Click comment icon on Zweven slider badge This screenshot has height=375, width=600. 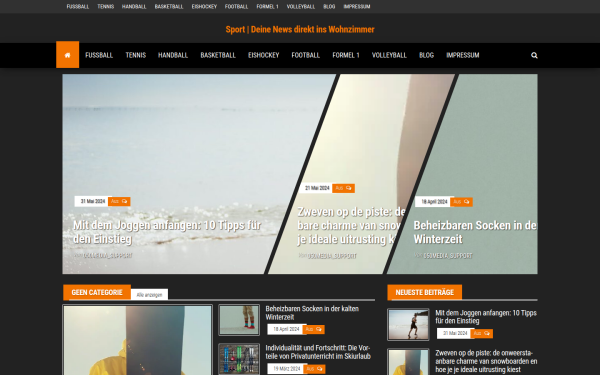(349, 188)
